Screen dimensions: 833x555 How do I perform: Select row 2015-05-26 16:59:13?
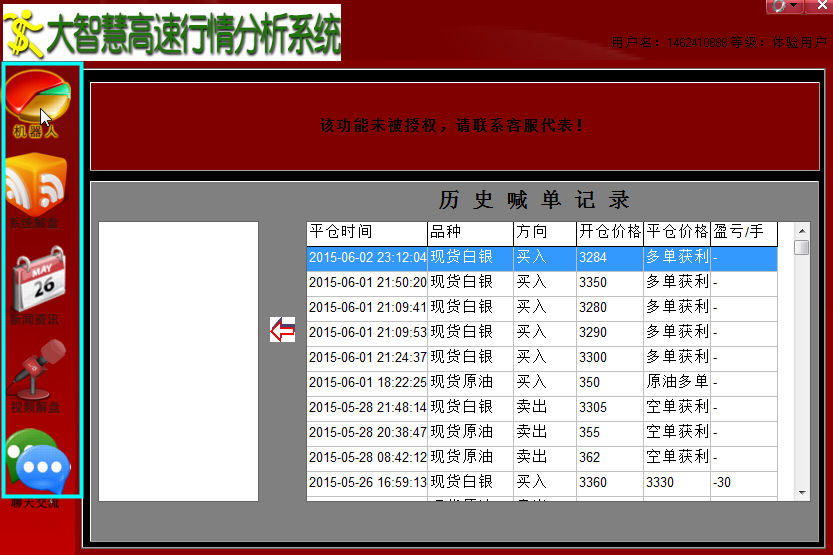542,483
